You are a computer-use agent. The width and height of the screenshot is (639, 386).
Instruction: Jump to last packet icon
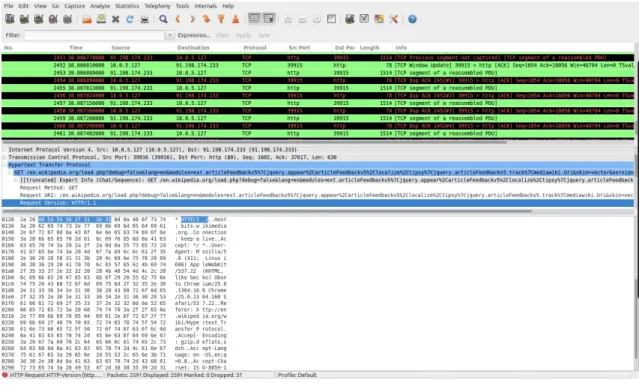pos(235,19)
